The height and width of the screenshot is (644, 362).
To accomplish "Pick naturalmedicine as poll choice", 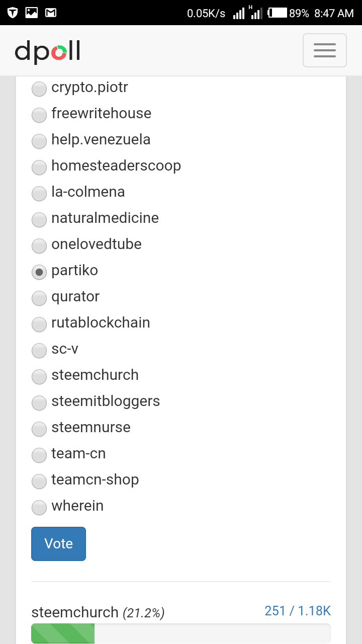I will [39, 220].
